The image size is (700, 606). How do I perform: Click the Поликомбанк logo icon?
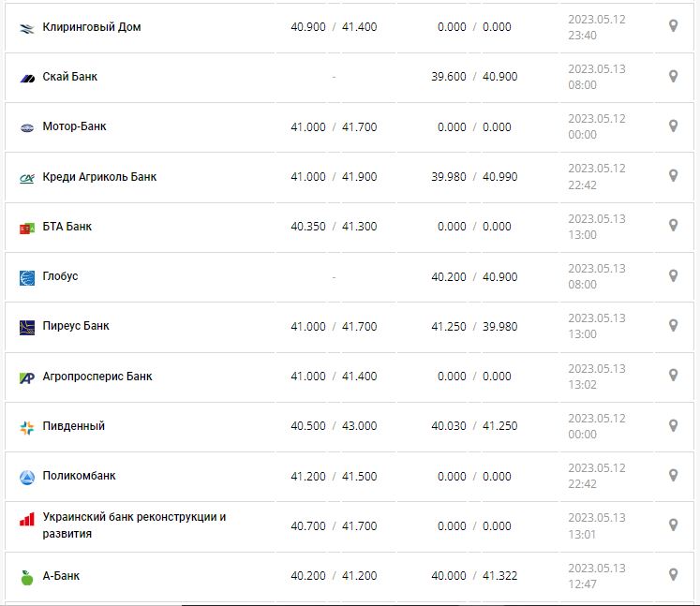pos(26,477)
